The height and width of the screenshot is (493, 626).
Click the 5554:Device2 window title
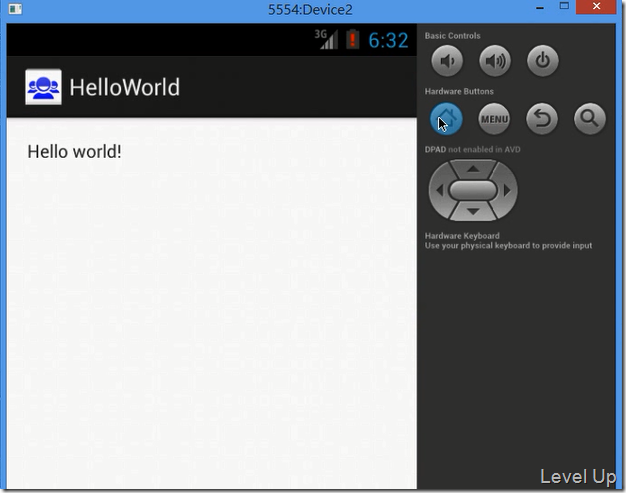[310, 10]
